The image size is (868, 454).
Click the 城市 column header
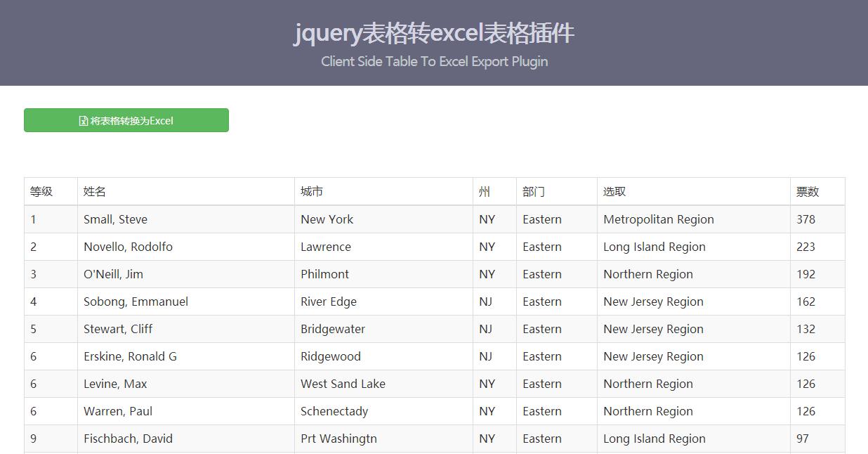click(384, 191)
